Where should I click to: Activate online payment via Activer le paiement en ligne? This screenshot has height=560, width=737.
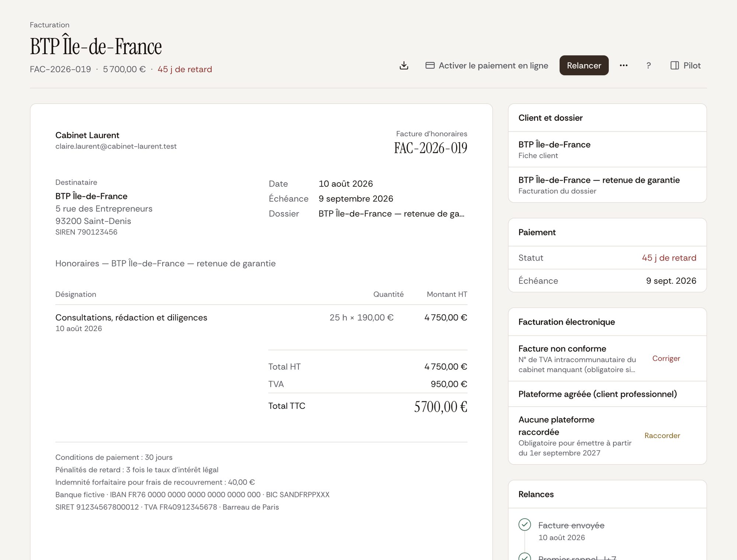coord(486,66)
